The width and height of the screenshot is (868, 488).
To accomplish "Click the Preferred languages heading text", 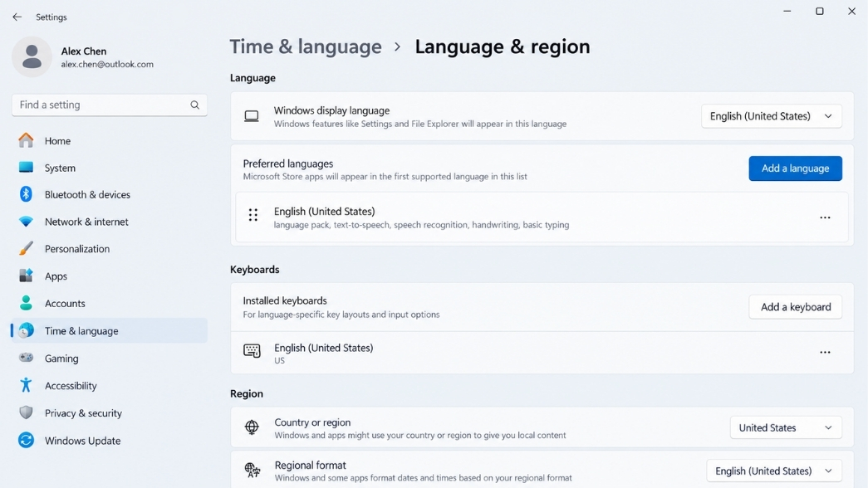I will 288,163.
